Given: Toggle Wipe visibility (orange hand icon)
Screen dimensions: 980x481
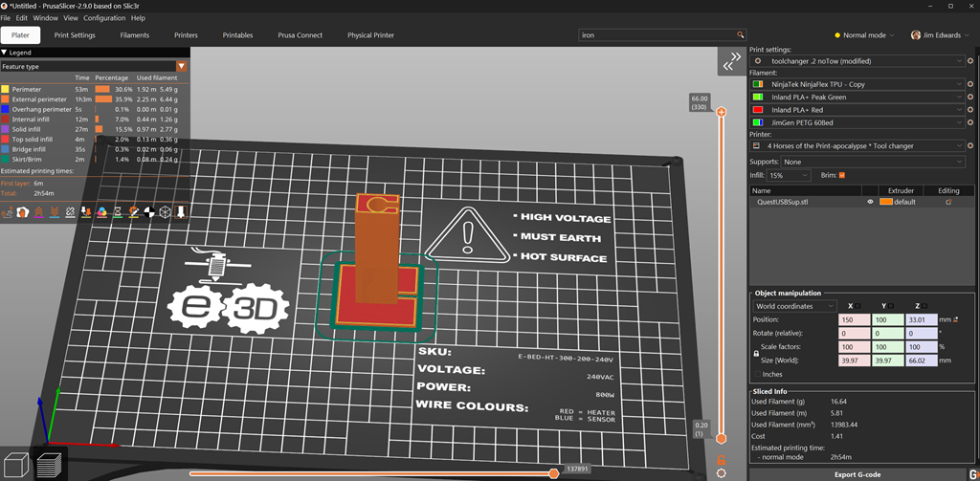Looking at the screenshot, I should point(23,212).
